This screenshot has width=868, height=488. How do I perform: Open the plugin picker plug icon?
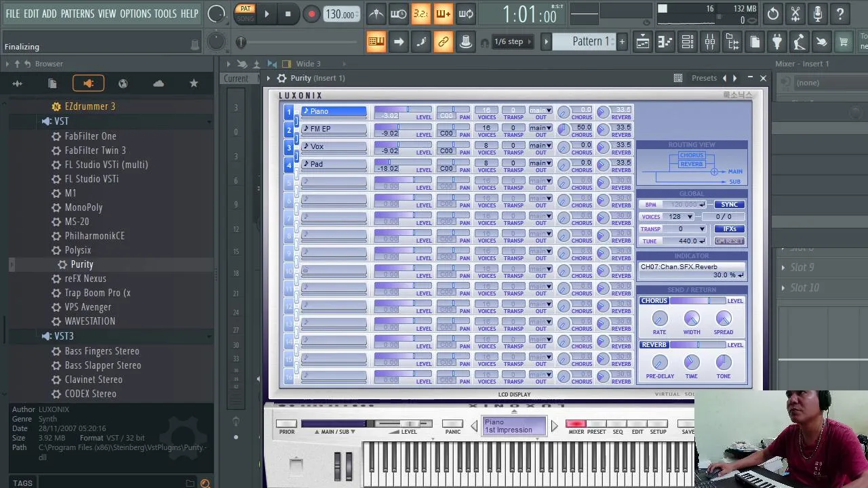click(777, 42)
